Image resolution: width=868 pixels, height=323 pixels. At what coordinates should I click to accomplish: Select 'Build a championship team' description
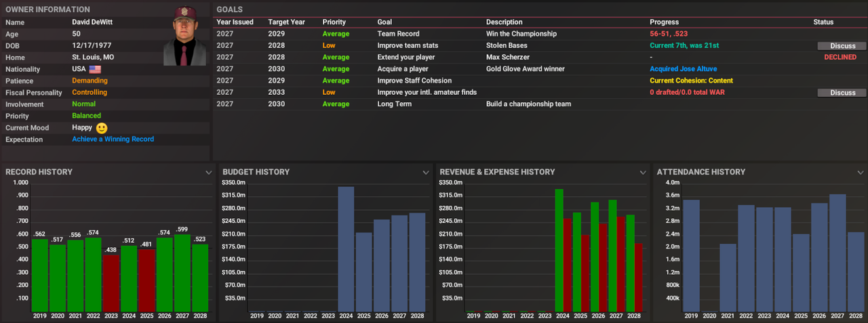tap(528, 104)
